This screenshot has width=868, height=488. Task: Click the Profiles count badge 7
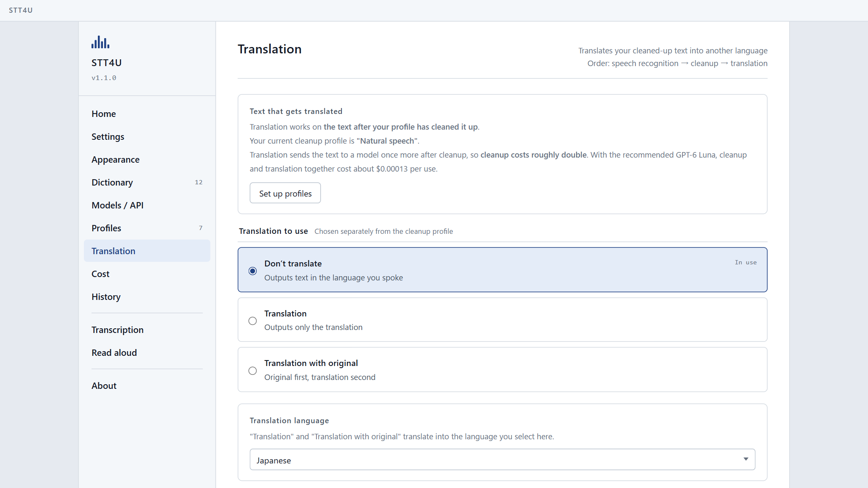pyautogui.click(x=201, y=228)
